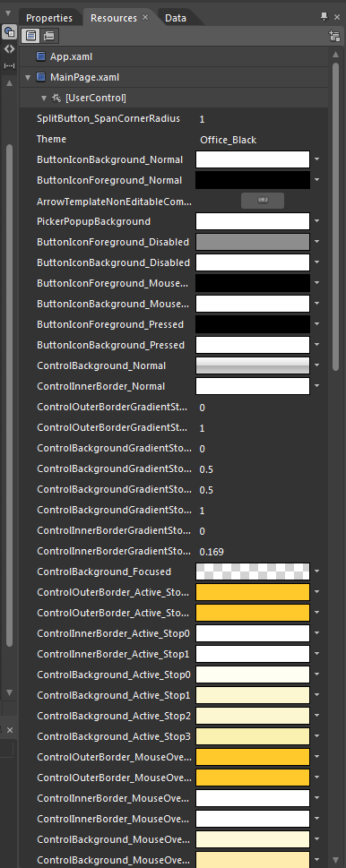346x868 pixels.
Task: Switch to list view mode icon
Action: pyautogui.click(x=31, y=36)
